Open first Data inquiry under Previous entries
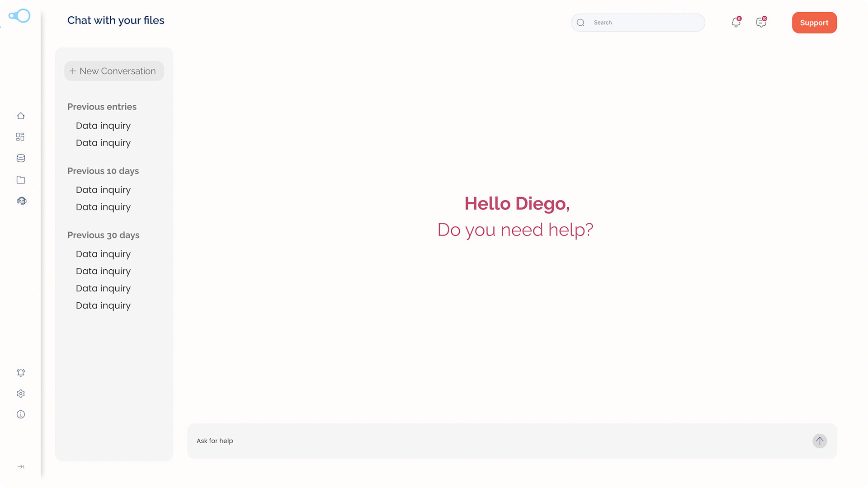The width and height of the screenshot is (868, 488). (103, 126)
